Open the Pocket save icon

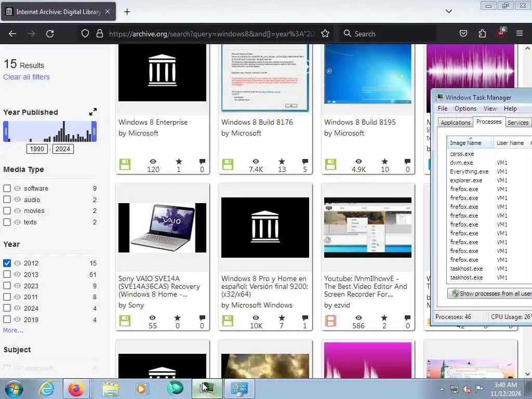[463, 34]
